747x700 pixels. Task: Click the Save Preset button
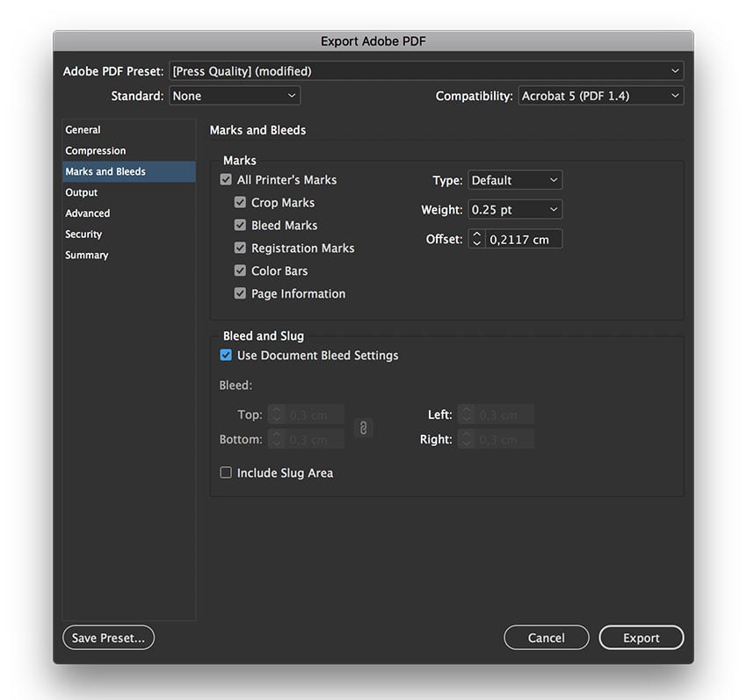click(x=108, y=638)
